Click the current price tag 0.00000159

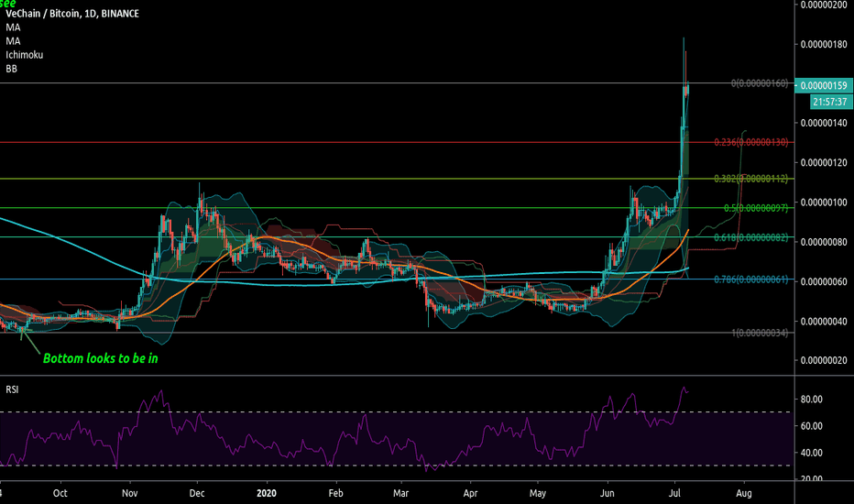click(824, 85)
